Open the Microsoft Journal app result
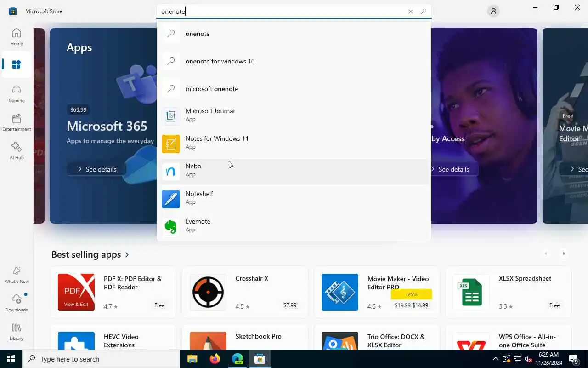Viewport: 588px width, 368px height. pos(294,116)
